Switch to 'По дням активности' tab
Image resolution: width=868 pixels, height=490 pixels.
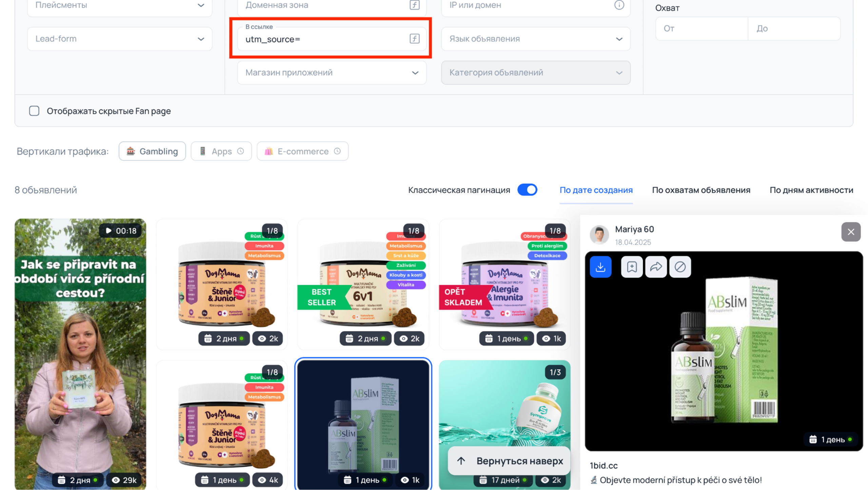coord(811,190)
